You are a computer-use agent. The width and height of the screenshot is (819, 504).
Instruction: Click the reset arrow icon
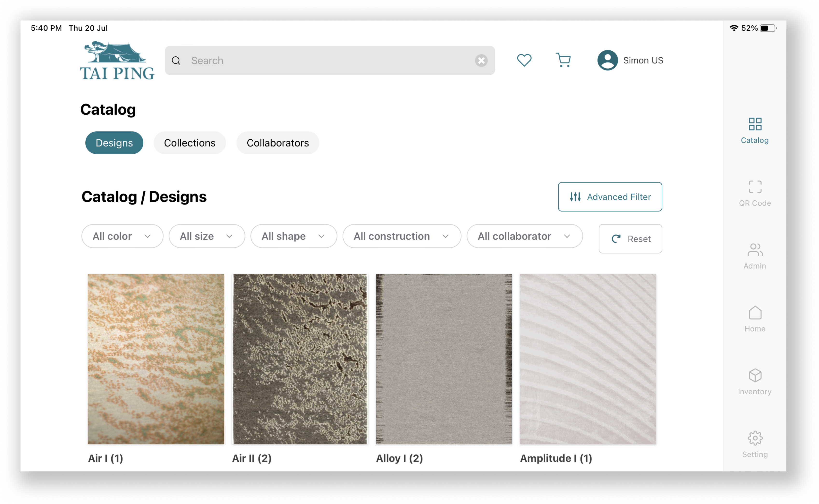pos(616,239)
